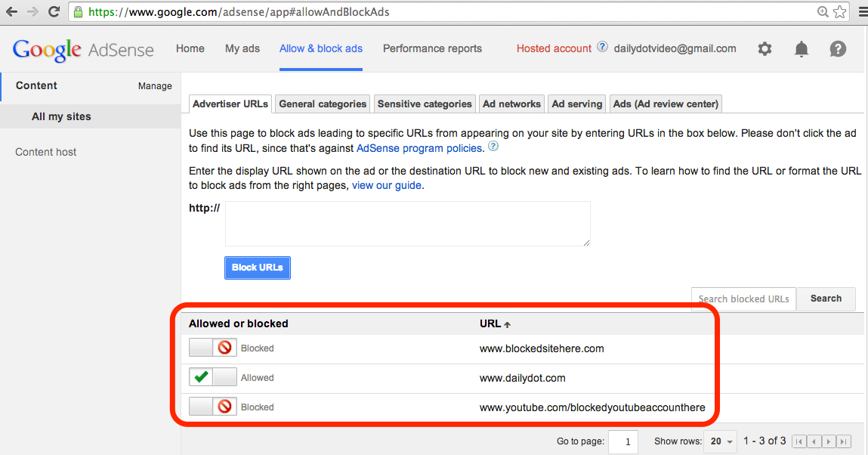The height and width of the screenshot is (455, 868).
Task: Go to next page of results arrow
Action: (x=829, y=441)
